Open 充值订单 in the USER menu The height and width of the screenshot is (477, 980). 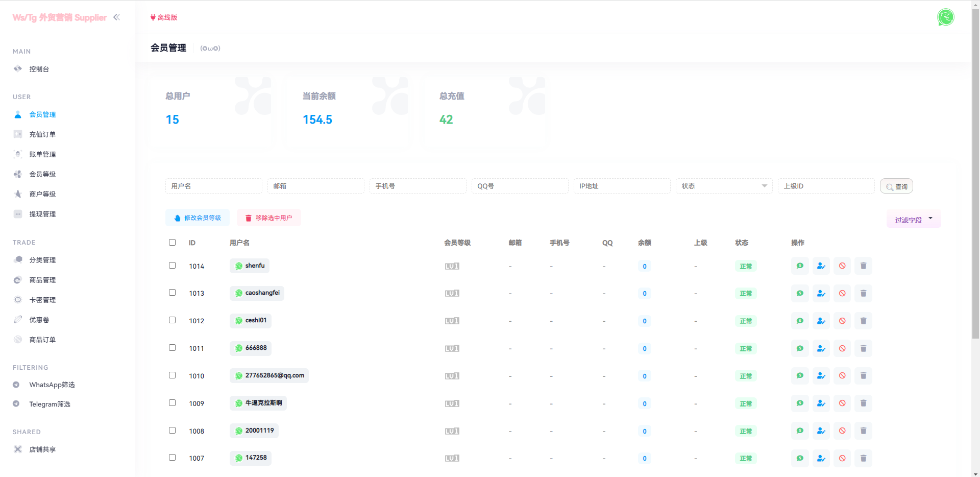pos(43,134)
